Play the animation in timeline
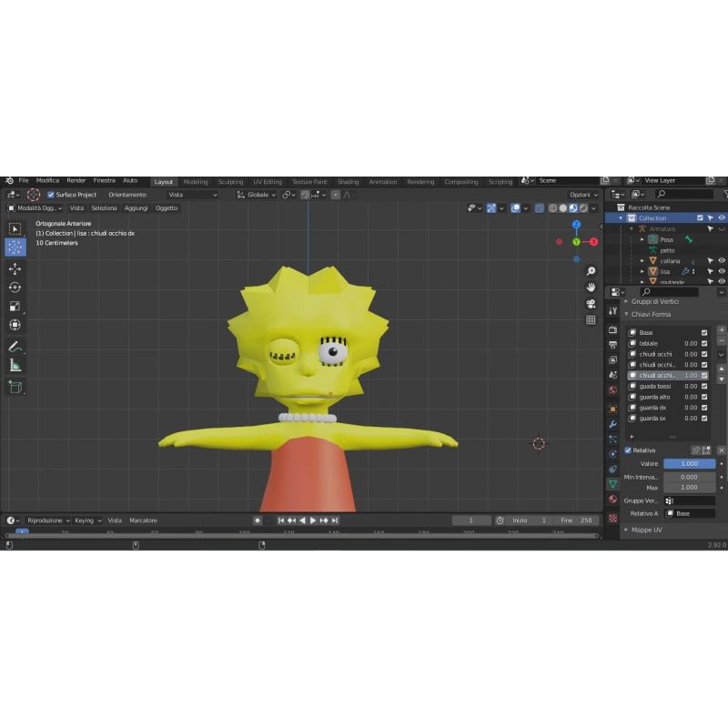 pyautogui.click(x=313, y=521)
